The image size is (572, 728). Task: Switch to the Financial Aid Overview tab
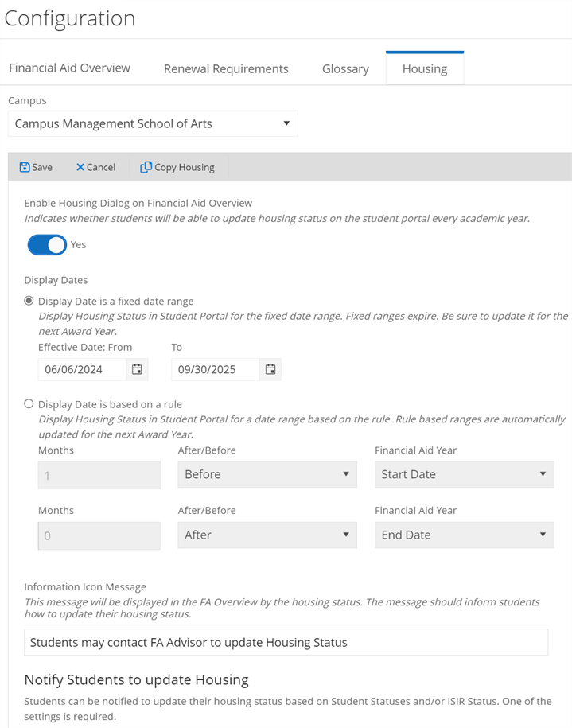(69, 68)
